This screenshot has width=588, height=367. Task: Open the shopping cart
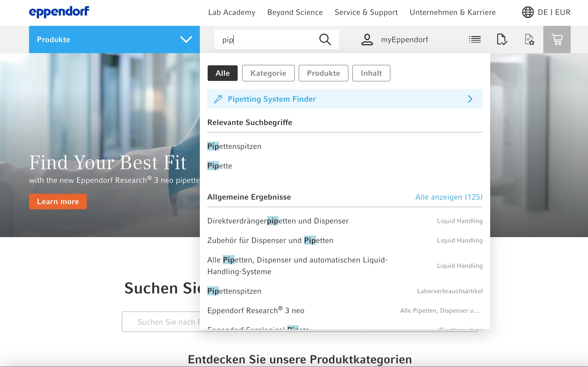coord(557,39)
